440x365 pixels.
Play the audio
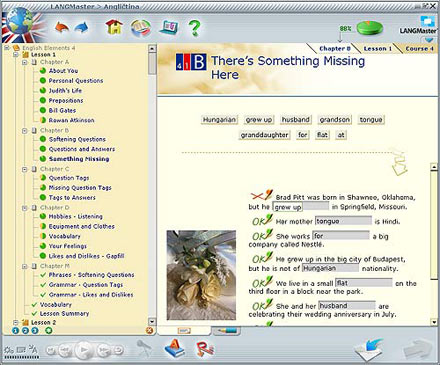click(x=83, y=350)
